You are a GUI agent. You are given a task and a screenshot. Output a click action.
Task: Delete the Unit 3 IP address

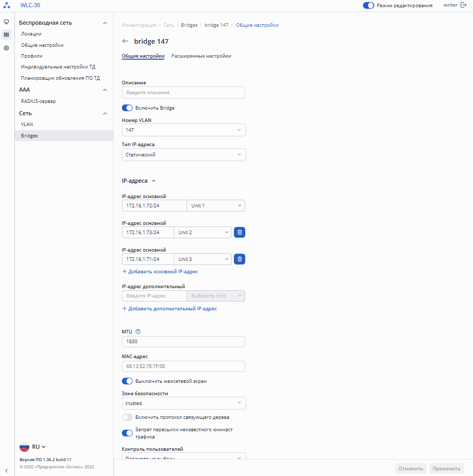pos(240,259)
